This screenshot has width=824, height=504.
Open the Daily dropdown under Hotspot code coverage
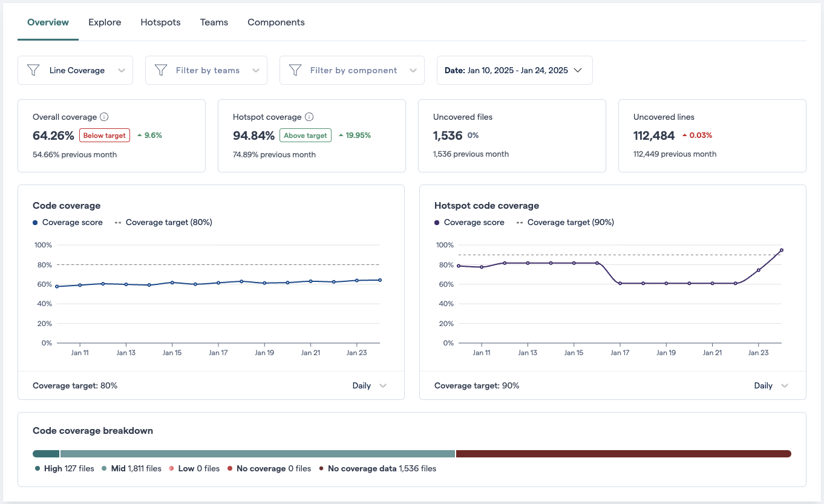click(771, 385)
